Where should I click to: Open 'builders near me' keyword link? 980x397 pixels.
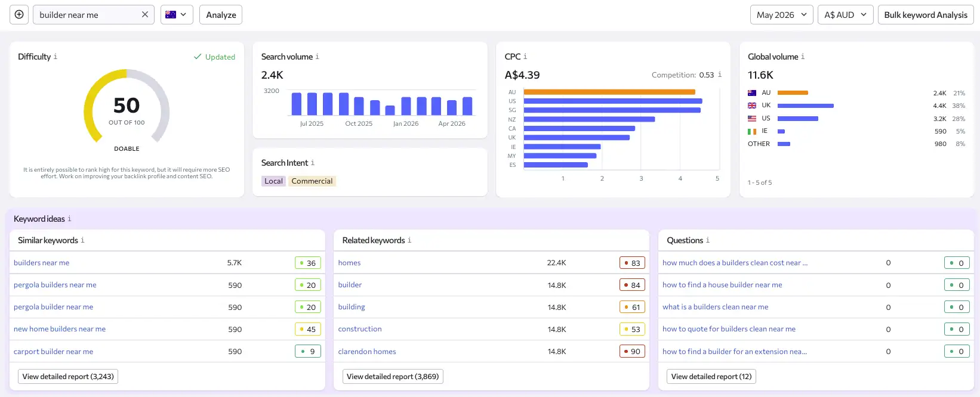point(41,263)
